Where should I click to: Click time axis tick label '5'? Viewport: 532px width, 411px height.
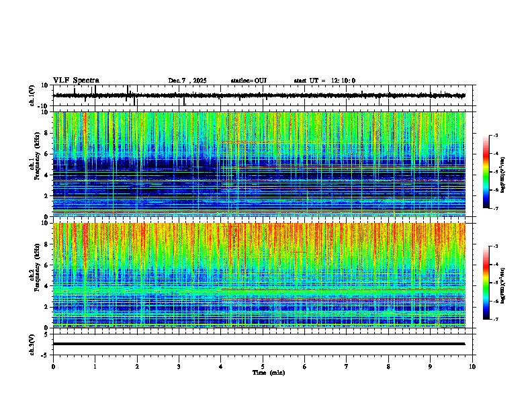[263, 367]
